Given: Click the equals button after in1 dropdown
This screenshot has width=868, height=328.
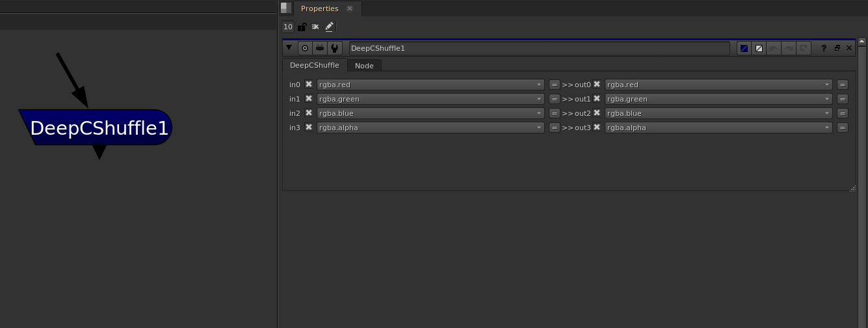Looking at the screenshot, I should (x=554, y=99).
